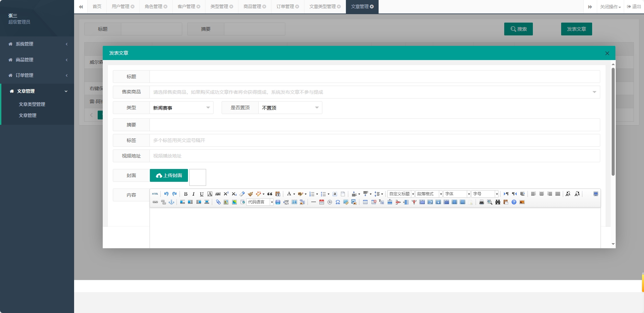Click 退出 to log out
The height and width of the screenshot is (313, 644).
tap(634, 7)
